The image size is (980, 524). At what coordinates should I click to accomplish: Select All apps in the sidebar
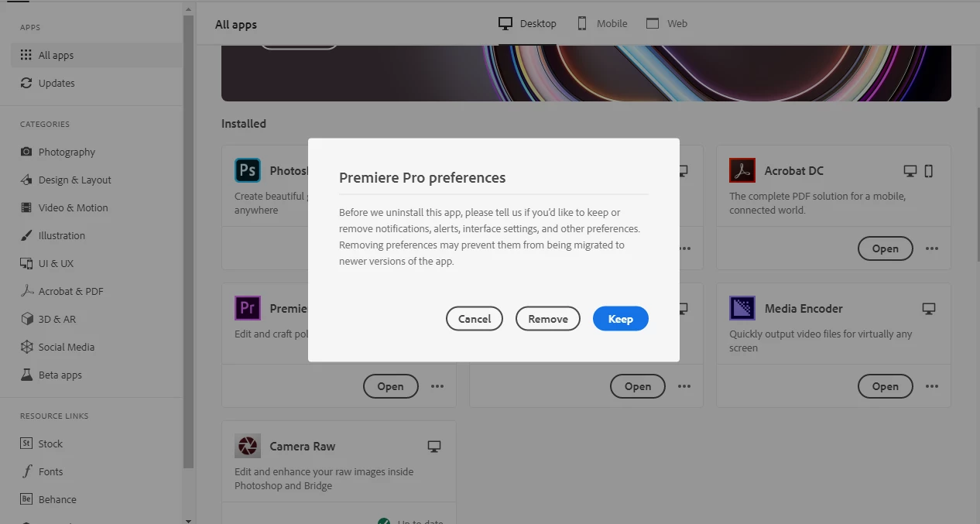click(97, 55)
